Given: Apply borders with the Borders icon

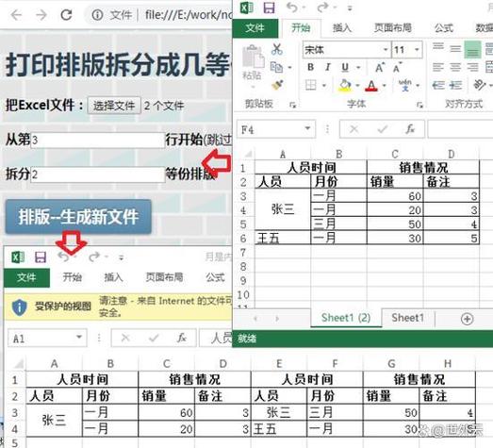Looking at the screenshot, I should tap(311, 85).
